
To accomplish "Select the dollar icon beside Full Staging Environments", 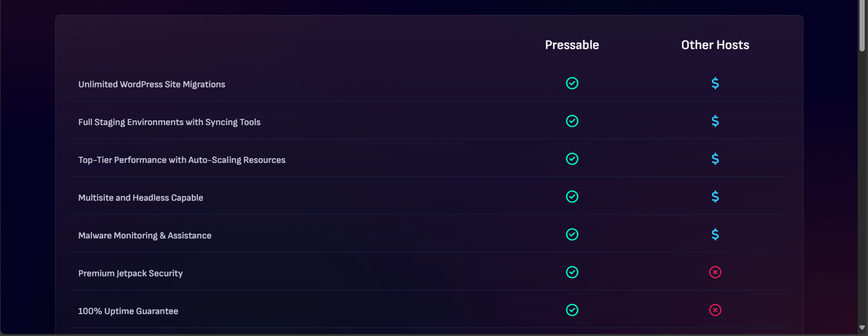I will (x=715, y=121).
